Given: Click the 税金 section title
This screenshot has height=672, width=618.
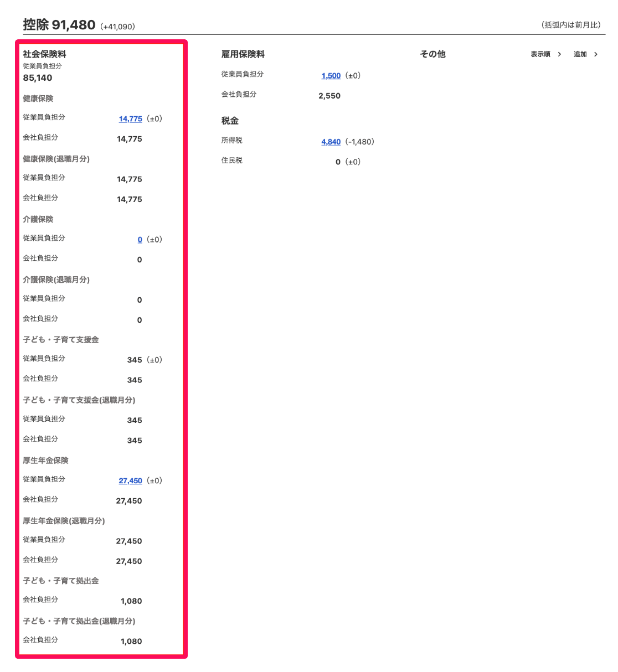Looking at the screenshot, I should pos(230,121).
